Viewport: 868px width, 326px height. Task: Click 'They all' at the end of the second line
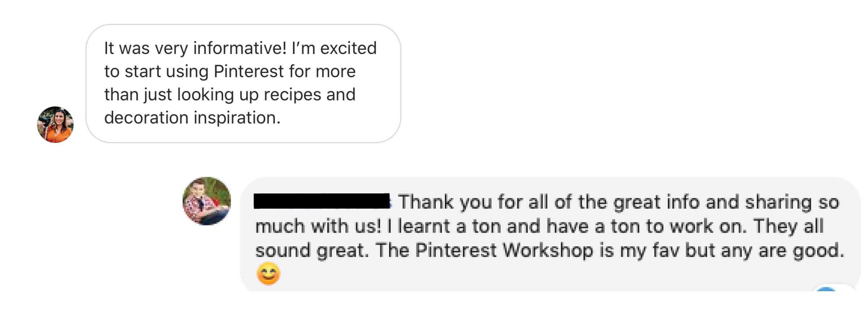click(x=789, y=226)
